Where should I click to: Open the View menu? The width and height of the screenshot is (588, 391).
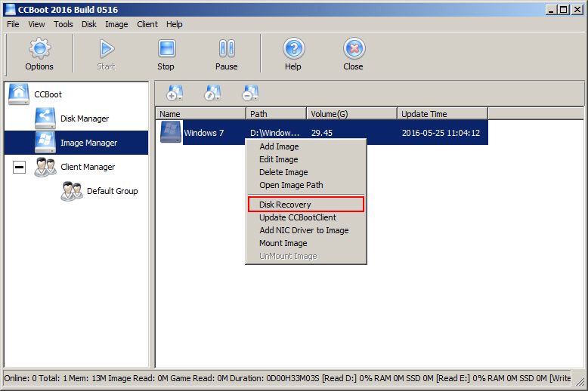[36, 24]
